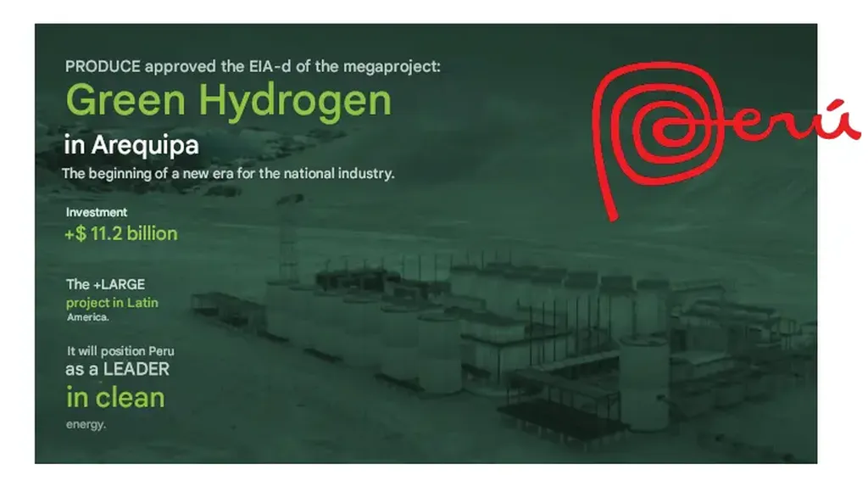Select the '+$ 11.2 billion' figure
Image resolution: width=868 pixels, height=492 pixels.
pos(121,234)
